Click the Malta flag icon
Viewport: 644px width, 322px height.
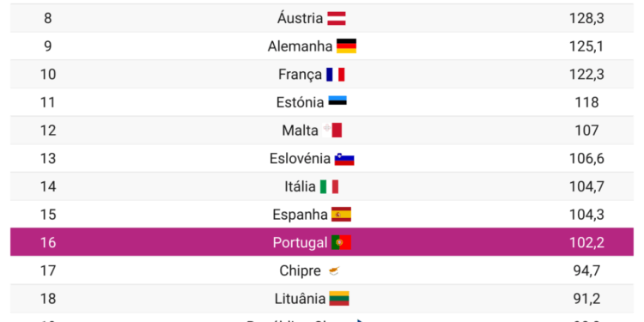tap(332, 131)
